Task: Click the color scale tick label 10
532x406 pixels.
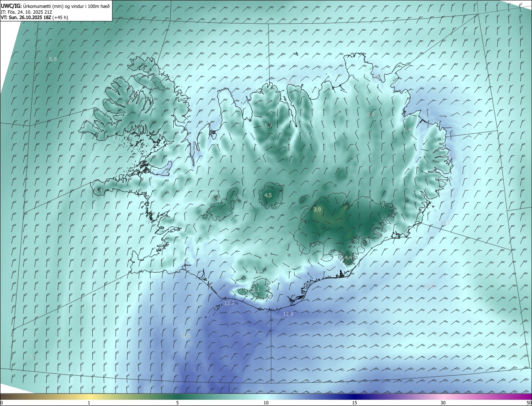Action: pyautogui.click(x=266, y=403)
